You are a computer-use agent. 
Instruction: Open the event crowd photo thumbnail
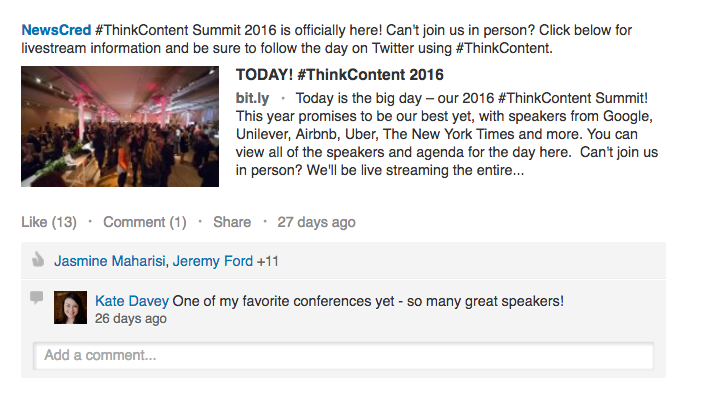click(x=120, y=126)
